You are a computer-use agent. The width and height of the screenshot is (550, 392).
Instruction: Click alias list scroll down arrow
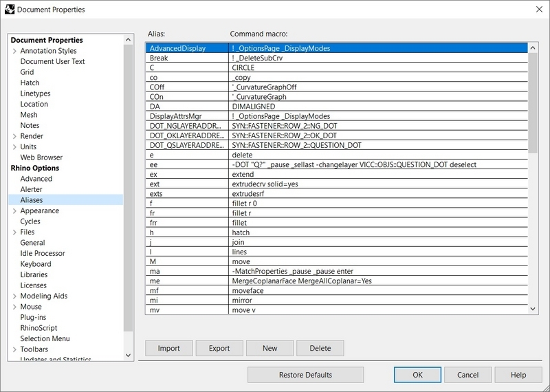click(x=533, y=309)
